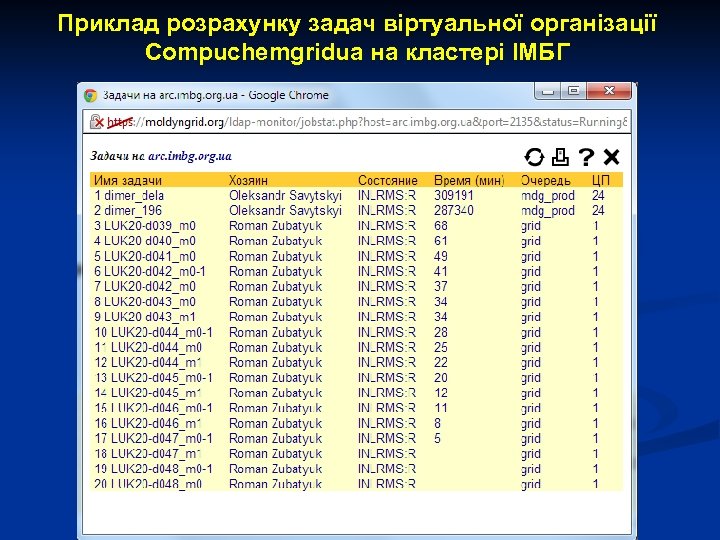The image size is (720, 540).
Task: Click CPU count 24 in dimer_dela row
Action: [598, 196]
